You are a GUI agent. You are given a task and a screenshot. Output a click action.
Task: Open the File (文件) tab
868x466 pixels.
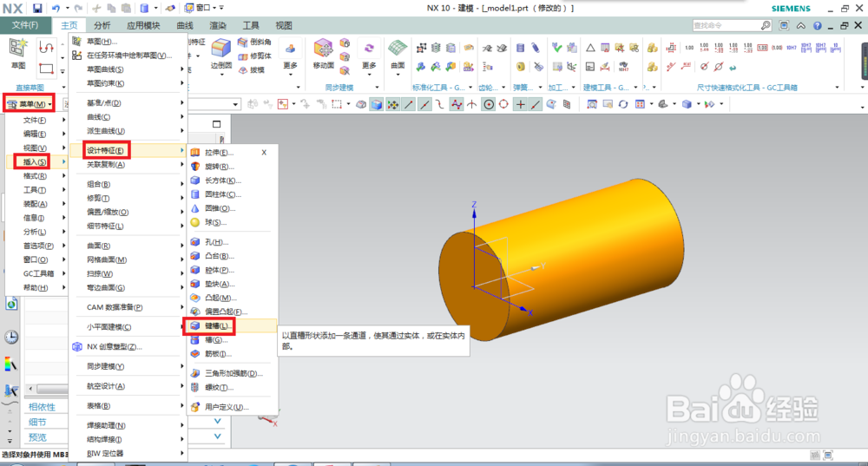coord(25,25)
